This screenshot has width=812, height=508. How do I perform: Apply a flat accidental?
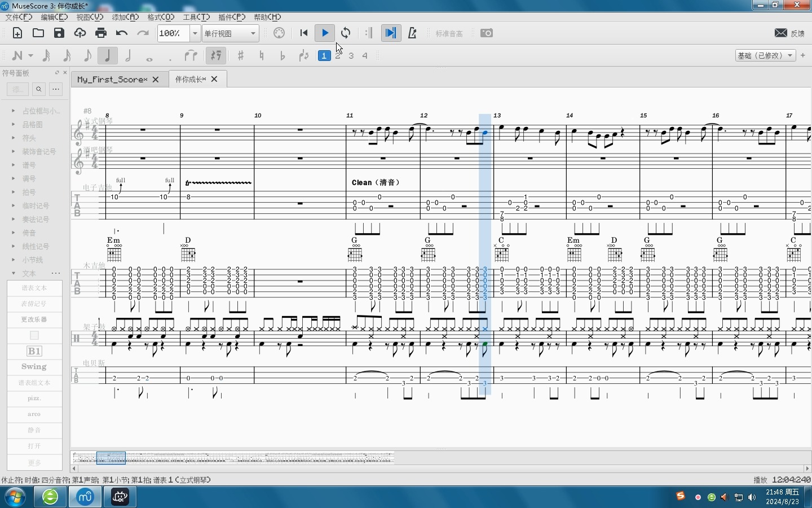(283, 55)
